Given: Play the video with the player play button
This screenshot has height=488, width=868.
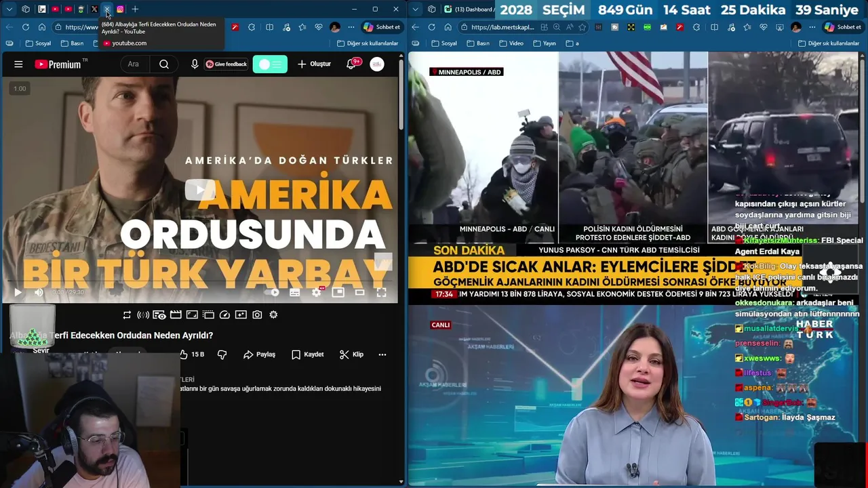Looking at the screenshot, I should tap(18, 292).
